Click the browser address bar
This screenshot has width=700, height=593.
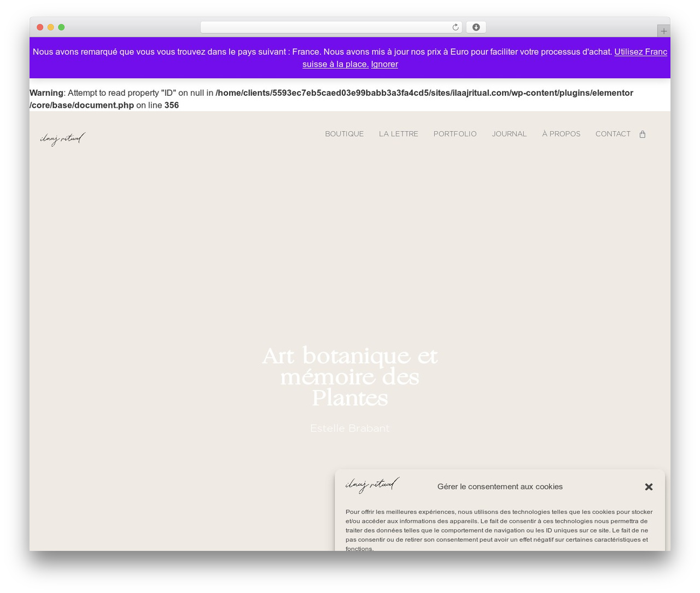tap(331, 27)
